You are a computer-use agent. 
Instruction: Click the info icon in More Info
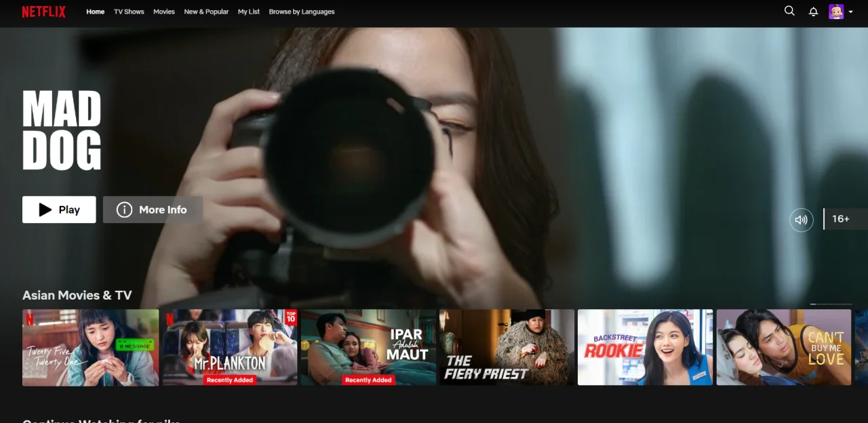124,209
